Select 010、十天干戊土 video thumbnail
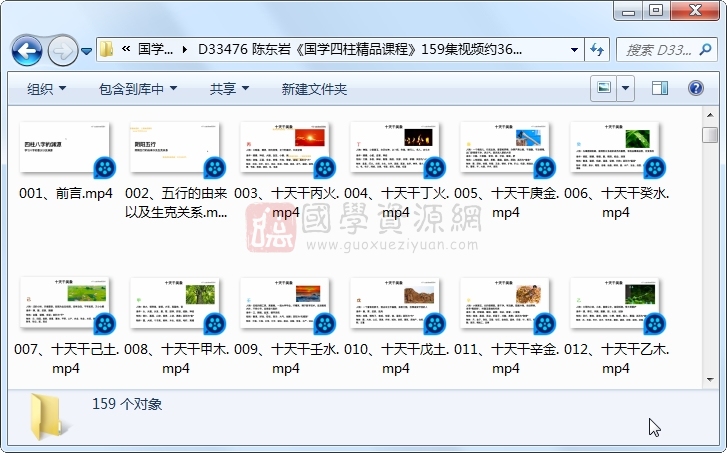727x453 pixels. pos(395,305)
